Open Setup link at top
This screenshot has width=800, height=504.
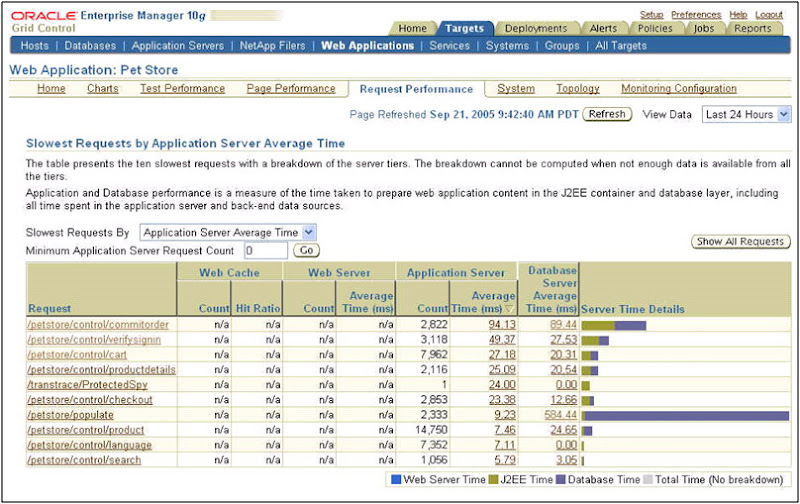pos(652,15)
